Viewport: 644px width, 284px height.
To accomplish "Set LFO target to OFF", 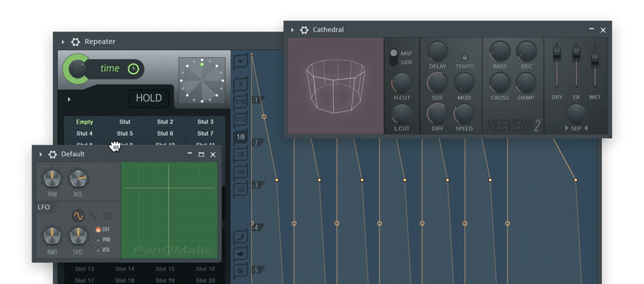I will (x=98, y=229).
